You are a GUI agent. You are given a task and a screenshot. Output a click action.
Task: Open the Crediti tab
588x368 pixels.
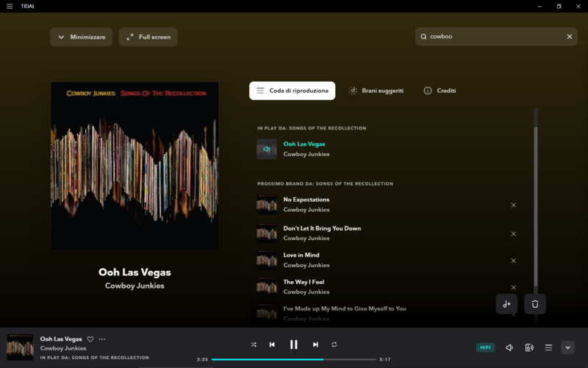pos(440,91)
